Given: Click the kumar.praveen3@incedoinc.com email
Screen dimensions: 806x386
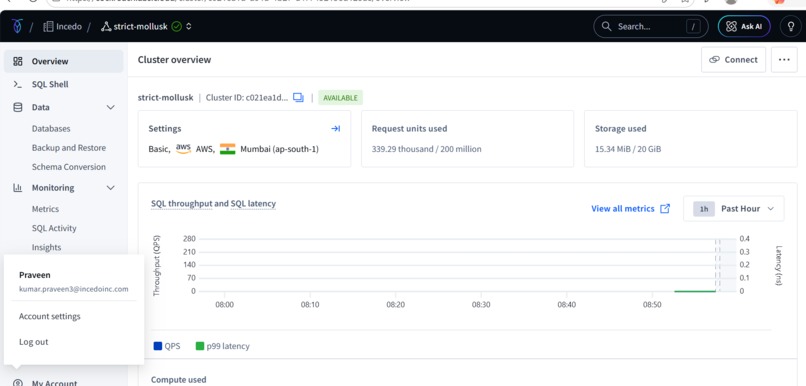Looking at the screenshot, I should (x=74, y=289).
